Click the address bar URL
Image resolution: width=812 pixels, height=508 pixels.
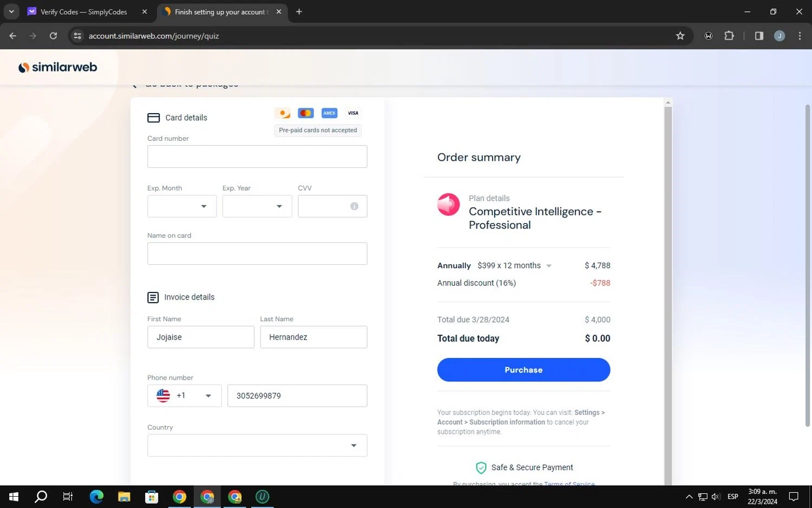154,36
